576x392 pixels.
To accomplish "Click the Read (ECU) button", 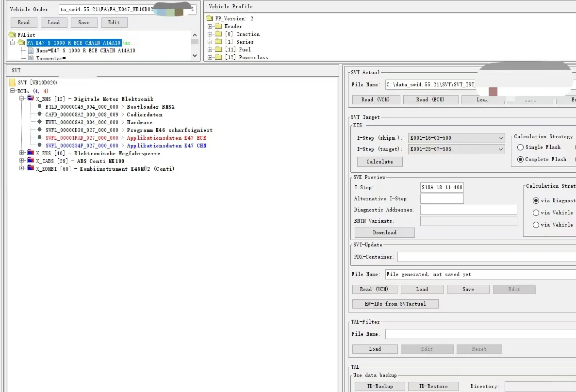I will pos(430,99).
